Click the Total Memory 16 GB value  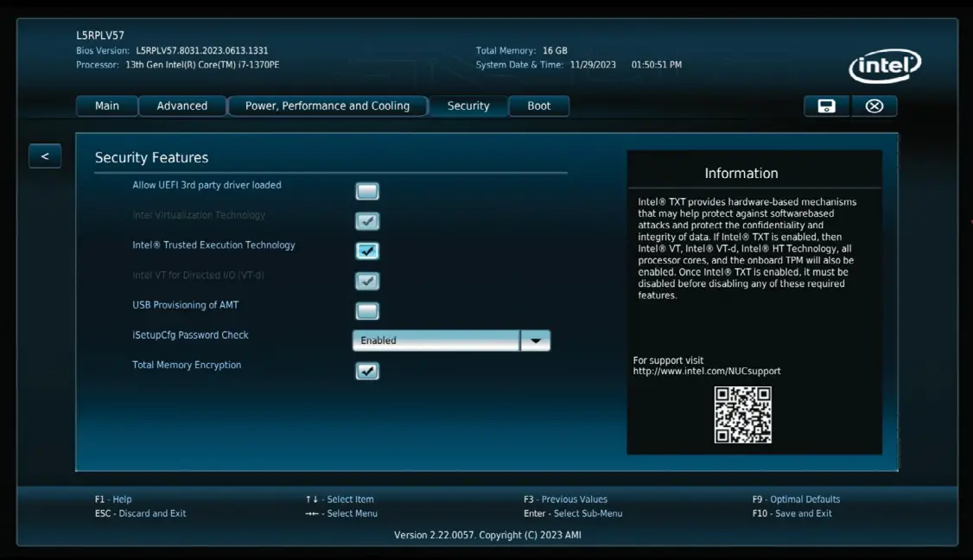555,50
